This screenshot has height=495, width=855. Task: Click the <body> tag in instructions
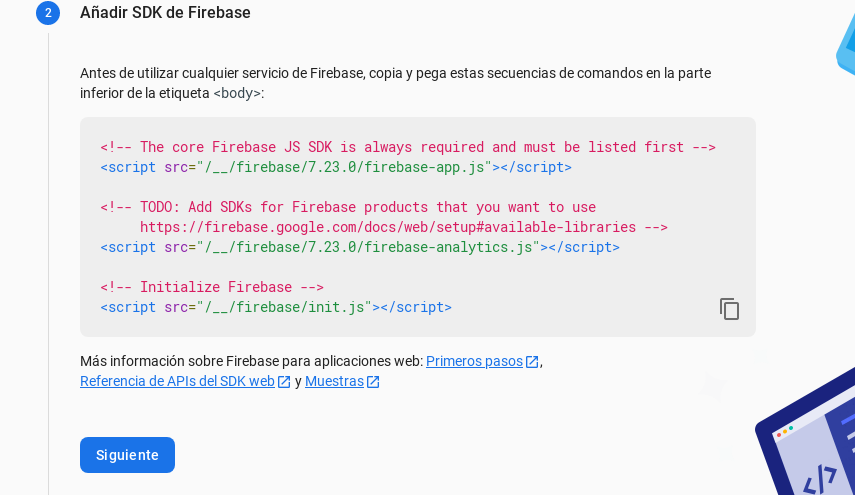point(237,93)
